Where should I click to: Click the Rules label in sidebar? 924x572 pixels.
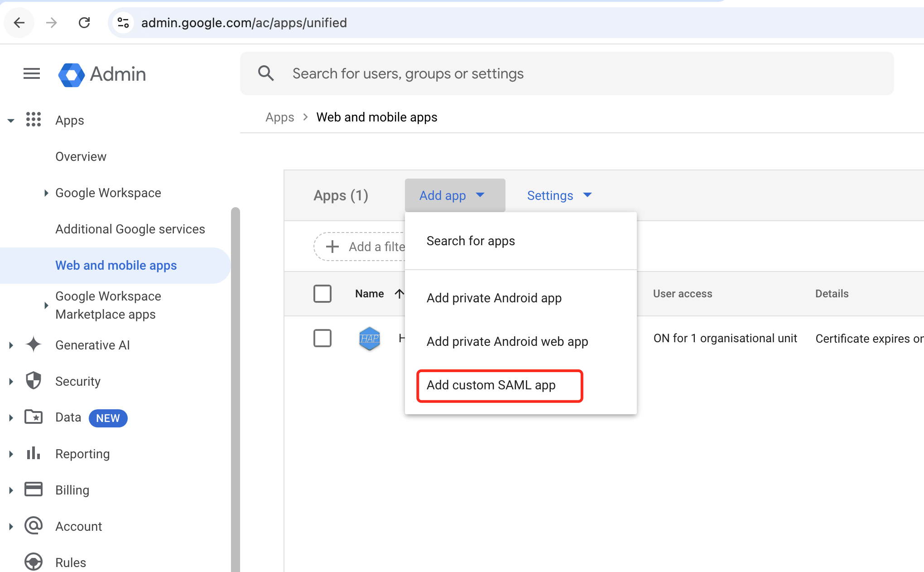71,562
